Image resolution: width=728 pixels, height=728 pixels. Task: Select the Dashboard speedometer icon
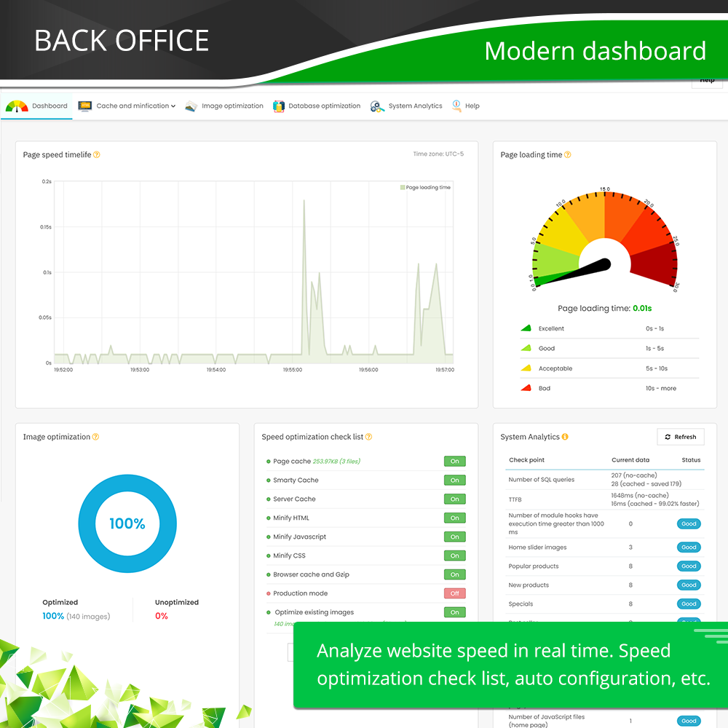(x=16, y=106)
